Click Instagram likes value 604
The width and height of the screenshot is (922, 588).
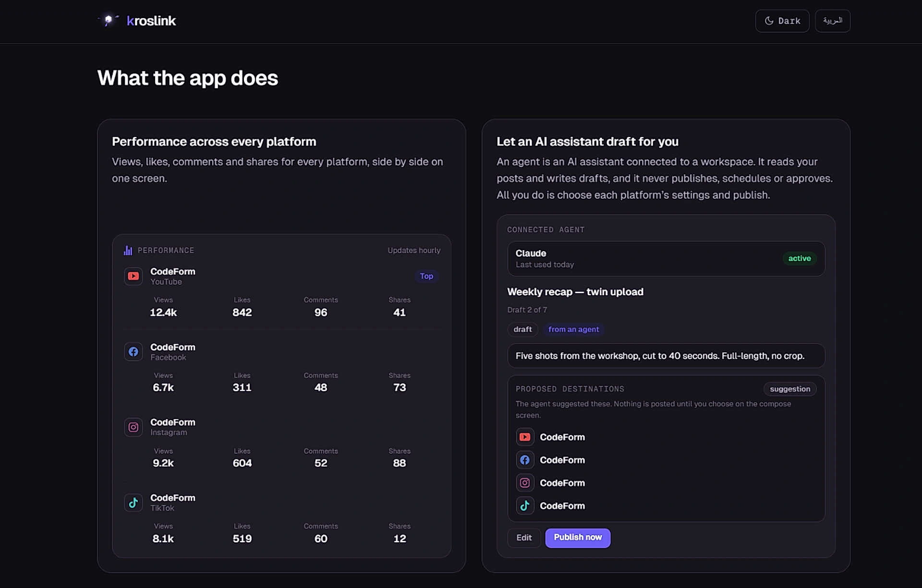point(242,463)
